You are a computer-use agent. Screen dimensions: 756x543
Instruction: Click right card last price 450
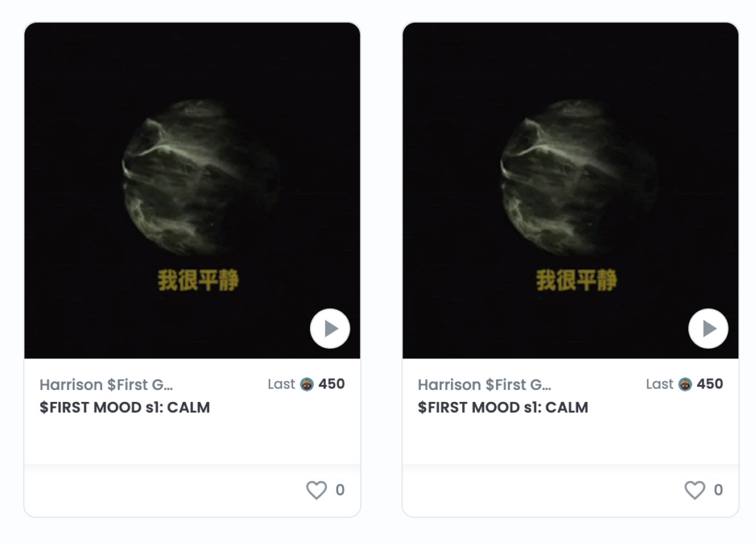(709, 383)
